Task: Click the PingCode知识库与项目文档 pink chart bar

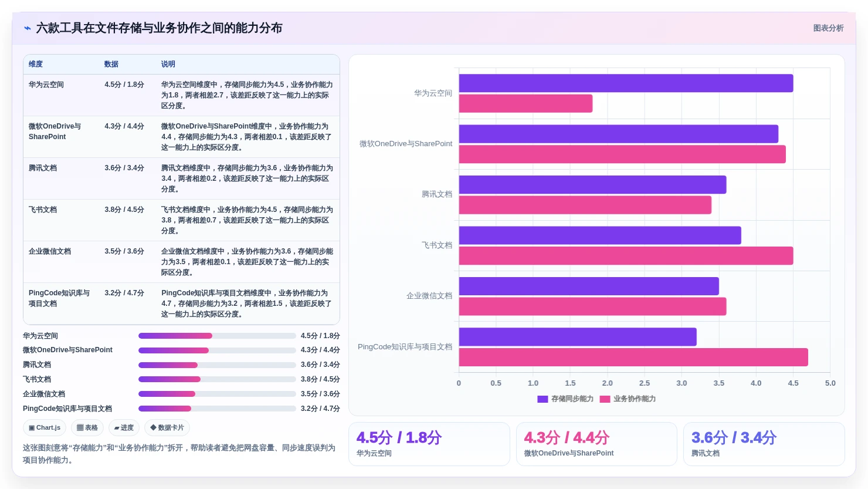Action: pos(633,358)
